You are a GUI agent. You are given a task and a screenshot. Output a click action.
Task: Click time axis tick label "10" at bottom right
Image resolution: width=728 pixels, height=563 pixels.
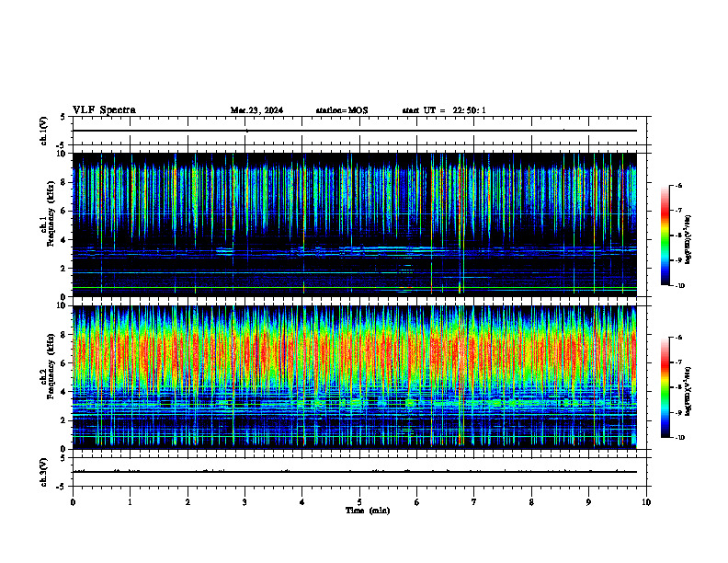[646, 502]
